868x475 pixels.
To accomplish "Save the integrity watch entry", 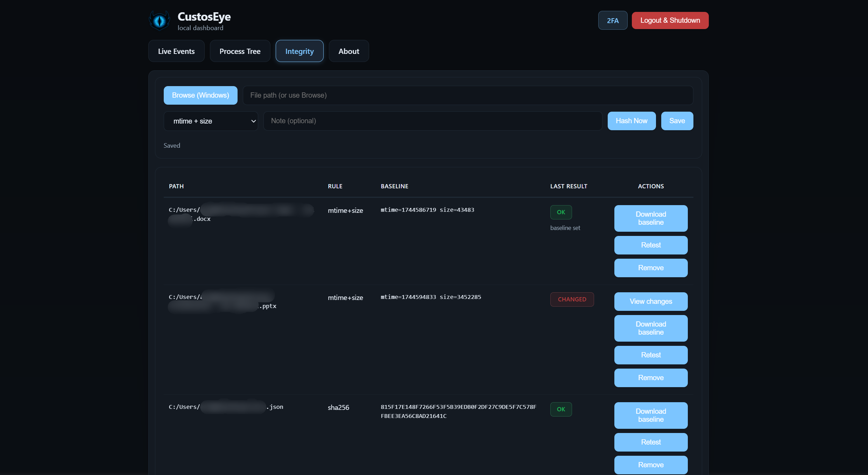I will (677, 121).
